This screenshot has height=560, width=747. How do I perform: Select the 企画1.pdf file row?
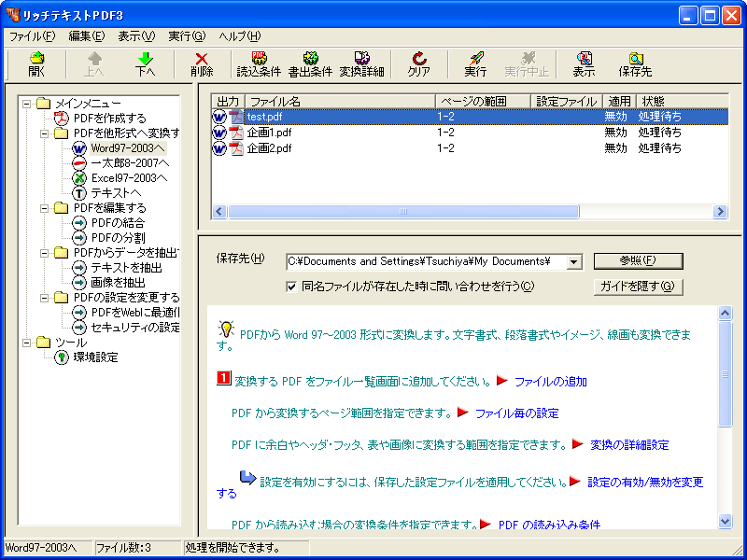click(x=470, y=133)
